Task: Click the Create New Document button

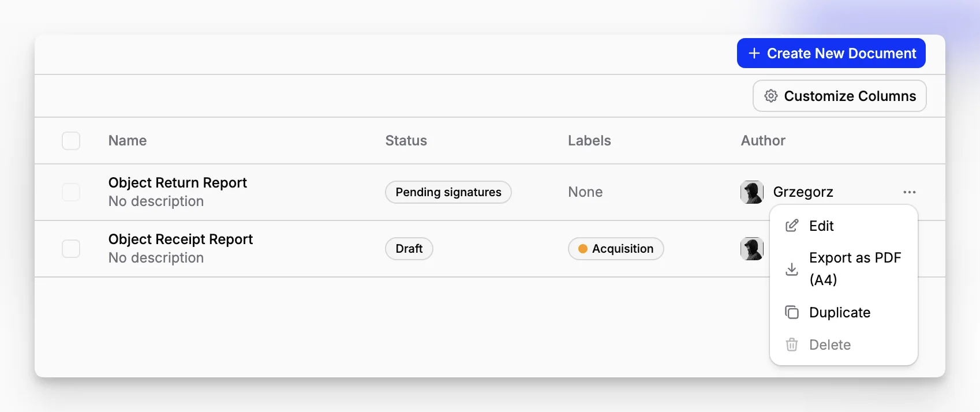Action: 831,53
